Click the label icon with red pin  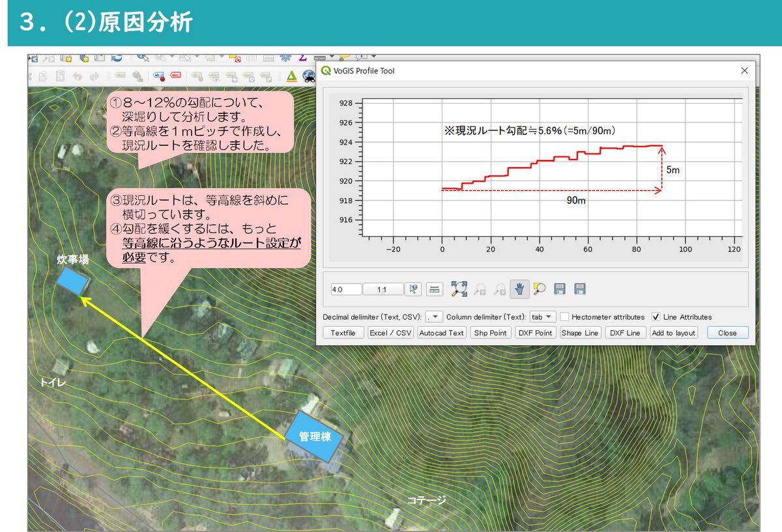[158, 76]
